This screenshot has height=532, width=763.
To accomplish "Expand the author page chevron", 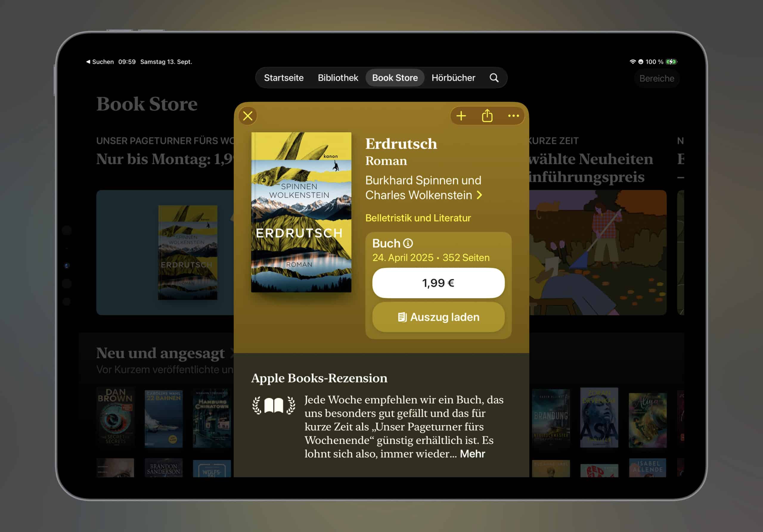I will pos(479,195).
